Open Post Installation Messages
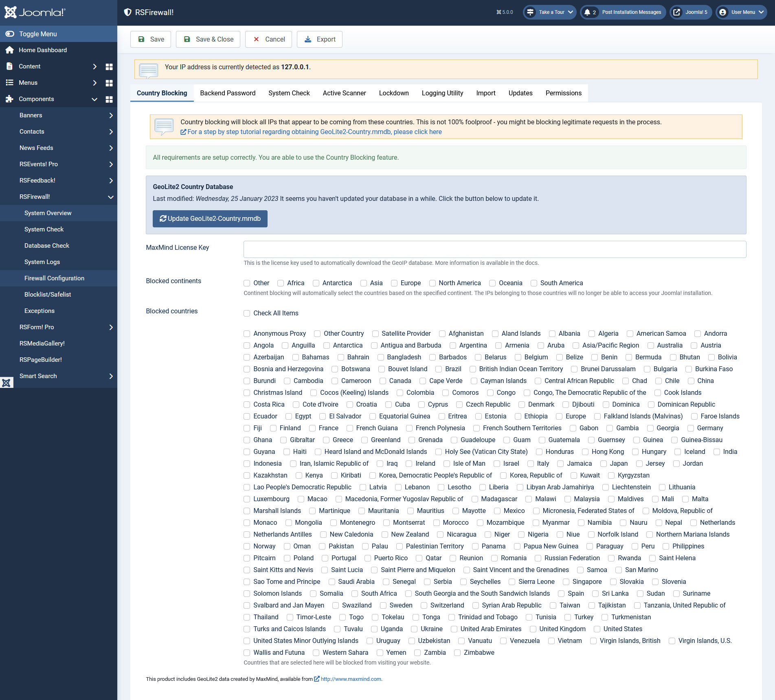 tap(623, 12)
